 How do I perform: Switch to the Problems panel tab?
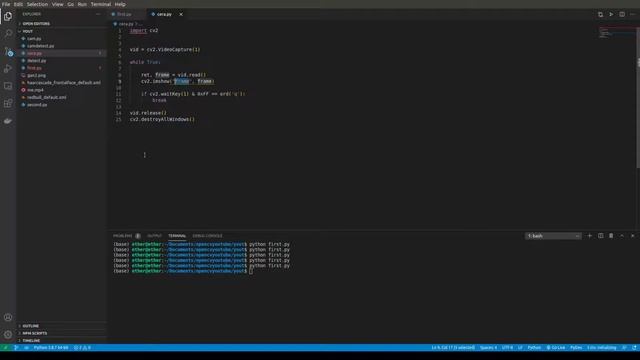pos(127,236)
